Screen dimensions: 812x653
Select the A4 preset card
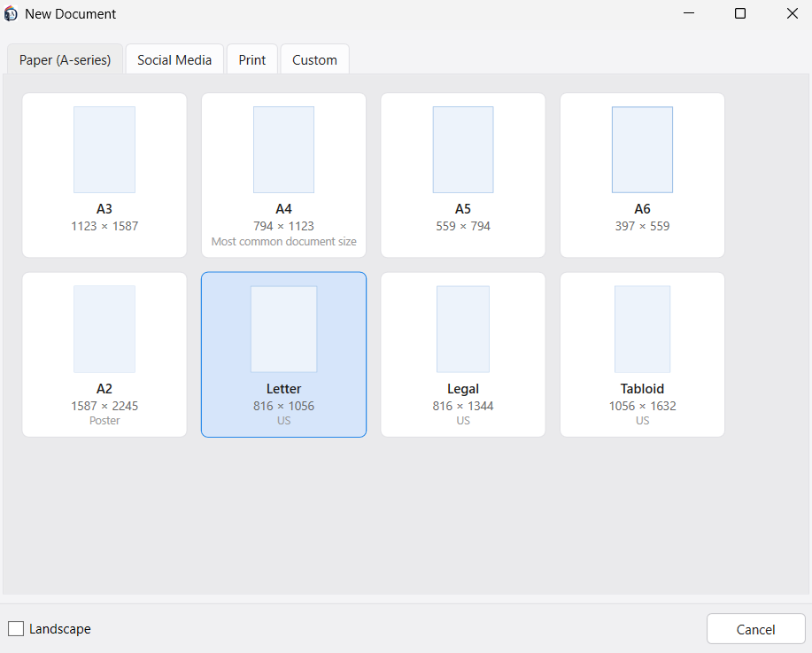(x=283, y=175)
